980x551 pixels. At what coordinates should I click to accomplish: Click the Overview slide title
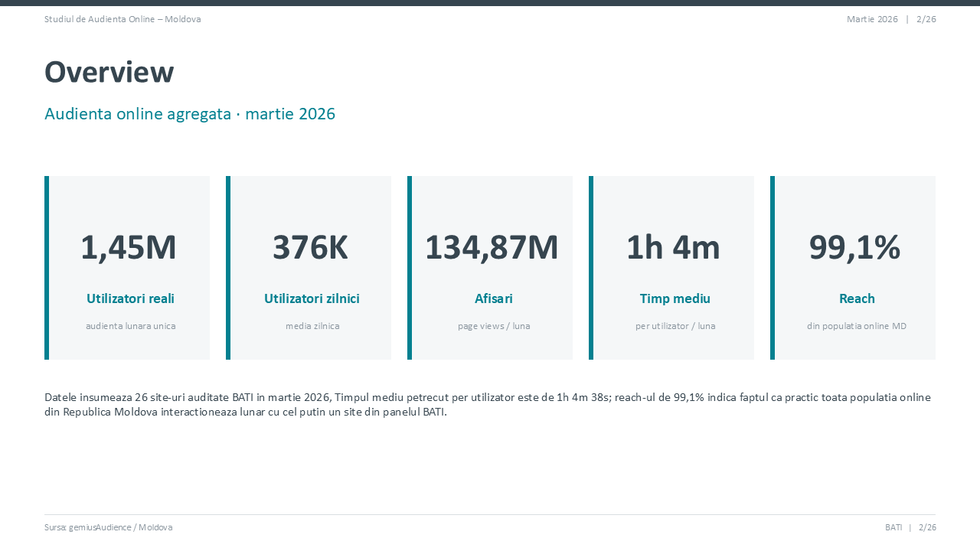[x=109, y=72]
